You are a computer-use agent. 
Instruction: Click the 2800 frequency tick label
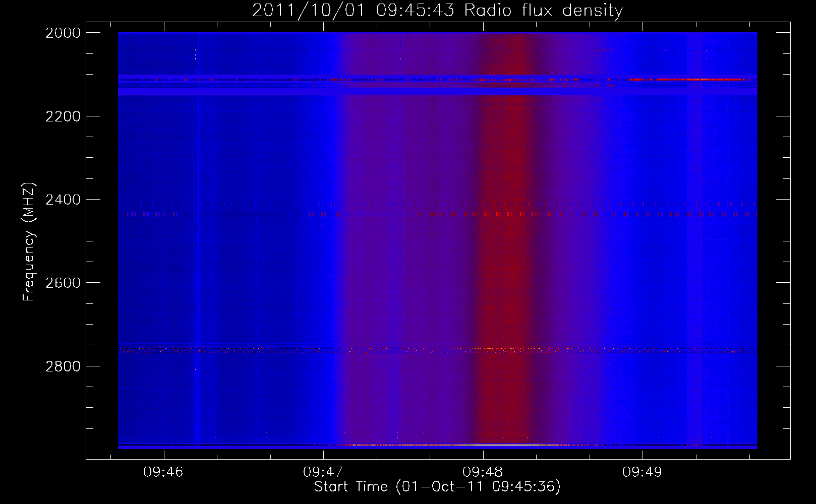pyautogui.click(x=63, y=366)
